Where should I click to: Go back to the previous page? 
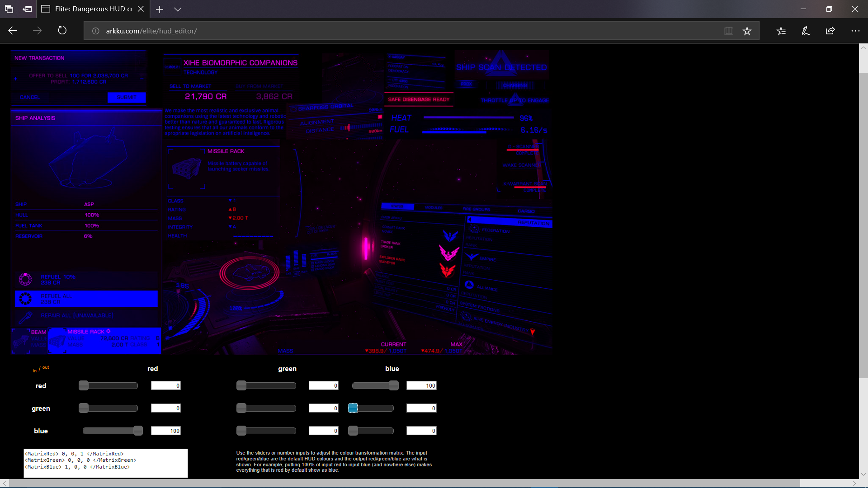pyautogui.click(x=13, y=31)
